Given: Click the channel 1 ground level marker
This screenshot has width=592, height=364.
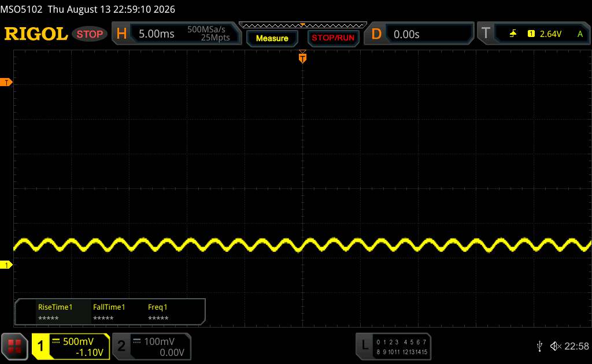Looking at the screenshot, I should tap(6, 265).
